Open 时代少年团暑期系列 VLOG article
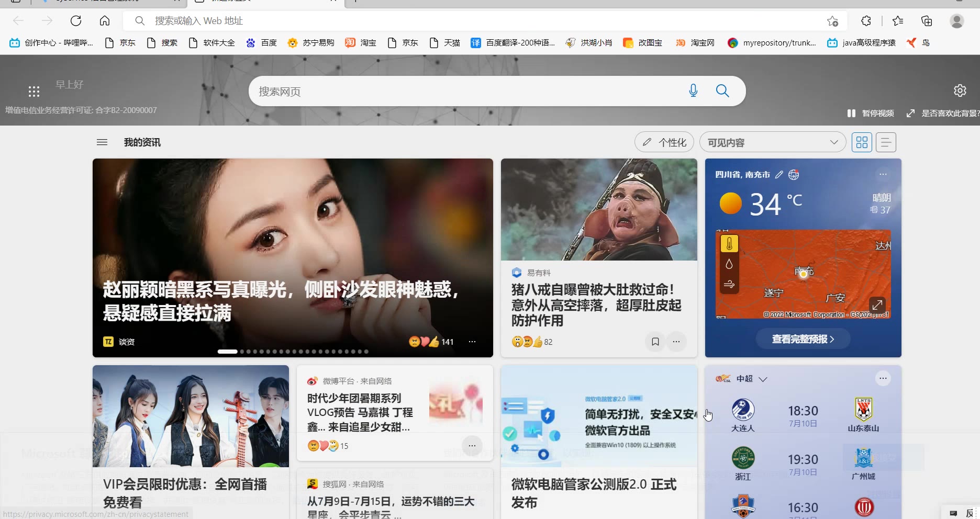 [x=360, y=412]
